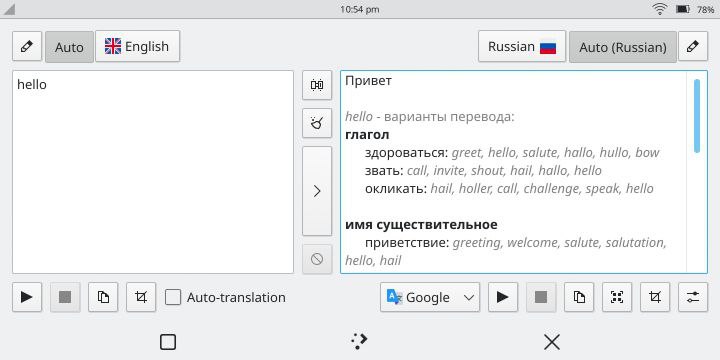Click the source crop screen-capture icon

point(141,297)
